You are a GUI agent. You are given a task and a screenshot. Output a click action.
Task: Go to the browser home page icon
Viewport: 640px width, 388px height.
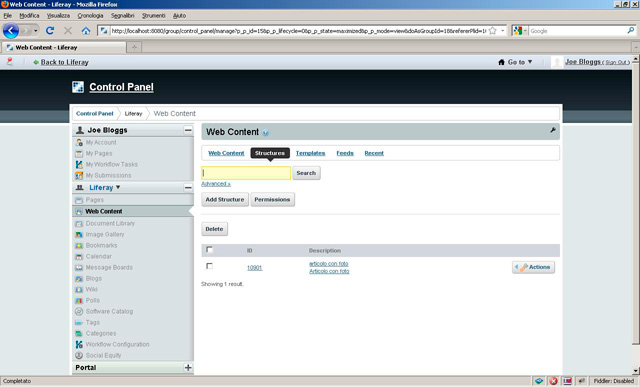pyautogui.click(x=86, y=31)
